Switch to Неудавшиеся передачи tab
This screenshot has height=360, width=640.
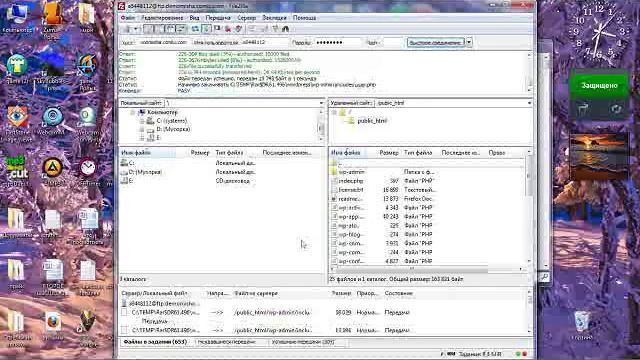227,342
